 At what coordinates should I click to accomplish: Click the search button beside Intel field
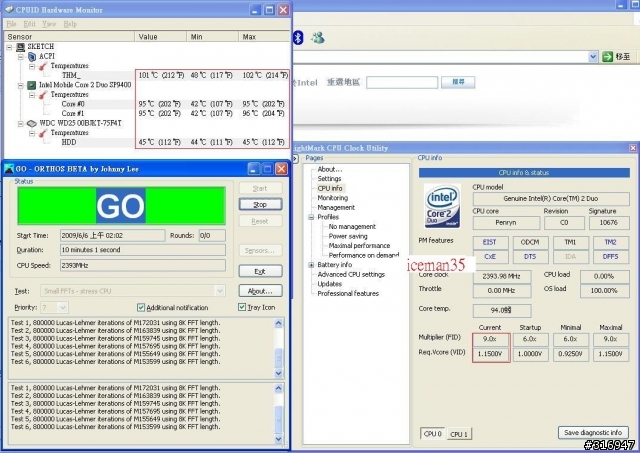(458, 82)
